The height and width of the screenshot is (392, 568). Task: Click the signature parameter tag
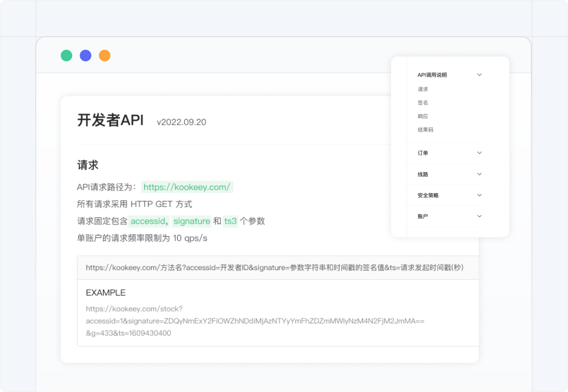(191, 221)
